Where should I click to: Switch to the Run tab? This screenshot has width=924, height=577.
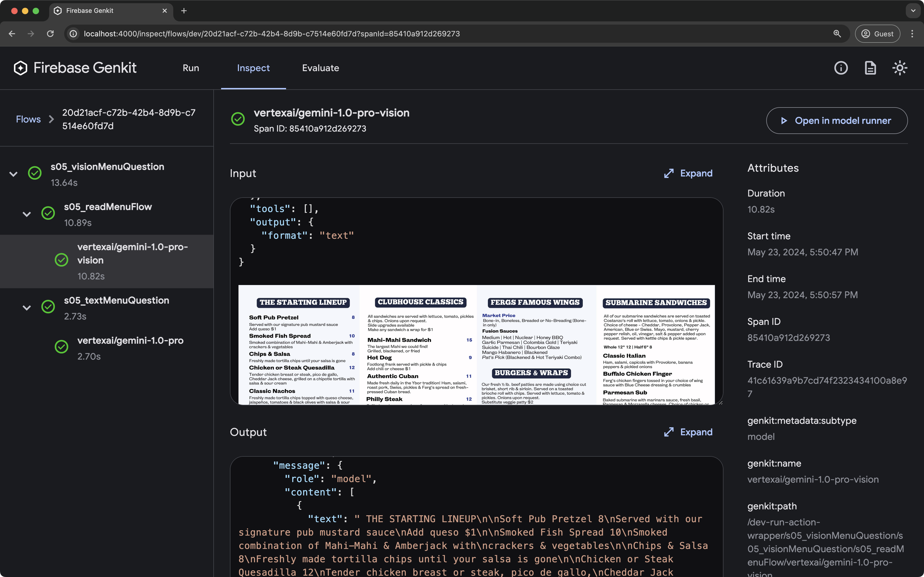click(x=191, y=68)
